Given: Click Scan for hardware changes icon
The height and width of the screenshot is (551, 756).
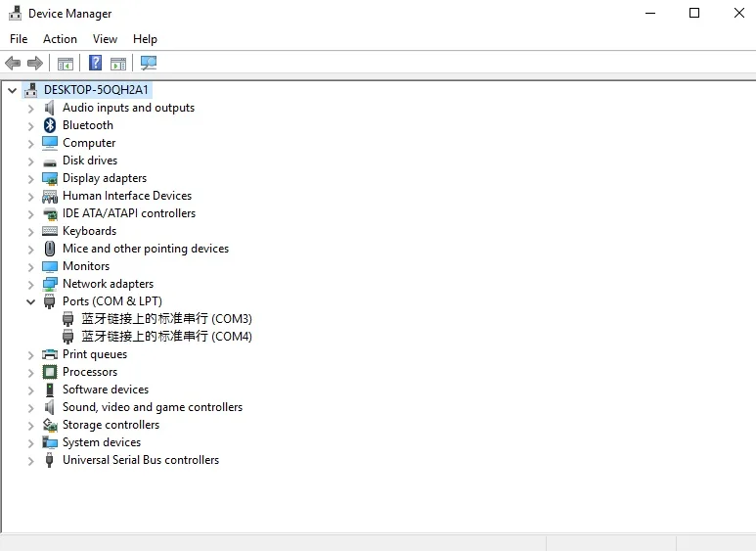Looking at the screenshot, I should coord(149,63).
